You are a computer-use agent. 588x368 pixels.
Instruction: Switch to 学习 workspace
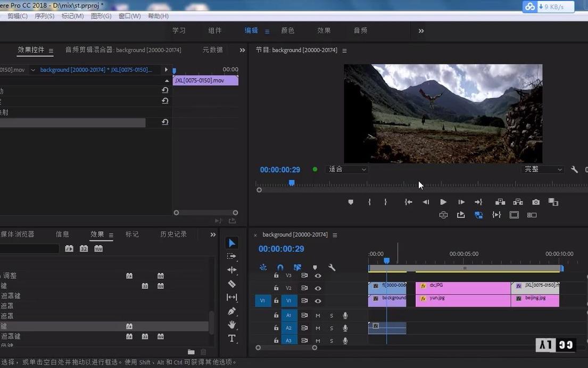pyautogui.click(x=179, y=30)
